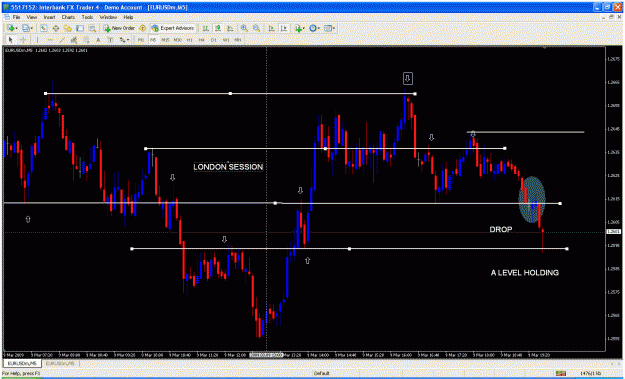Select the Fibonacci Retracement tool

(x=86, y=40)
